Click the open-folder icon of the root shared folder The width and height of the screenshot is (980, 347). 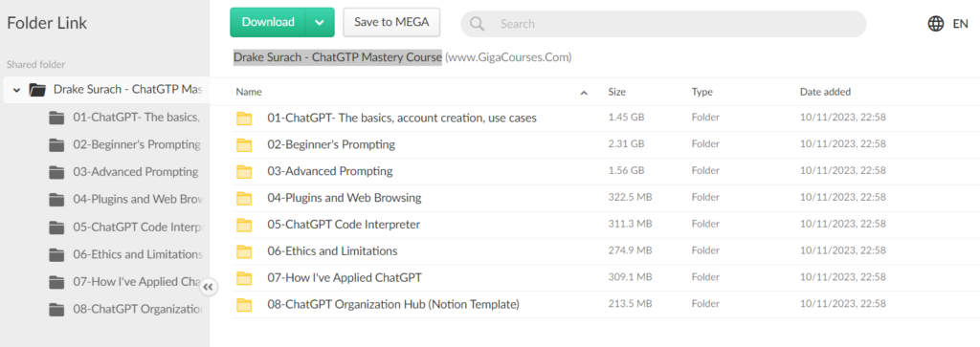(37, 90)
